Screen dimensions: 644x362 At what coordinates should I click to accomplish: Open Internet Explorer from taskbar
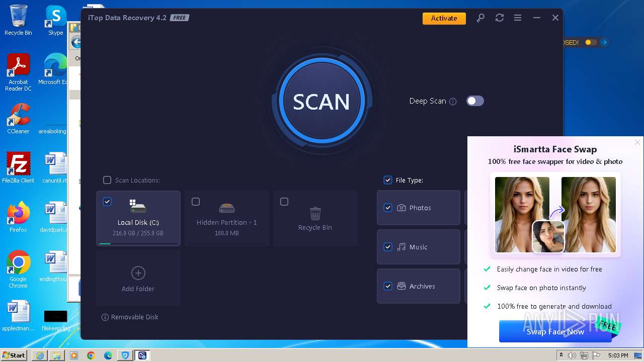[x=39, y=355]
